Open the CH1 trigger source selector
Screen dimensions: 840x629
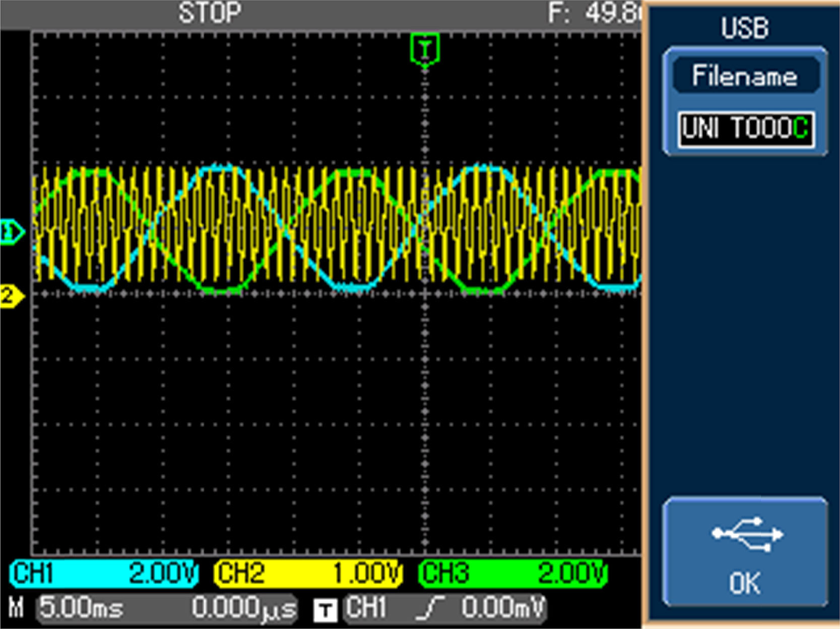(366, 608)
